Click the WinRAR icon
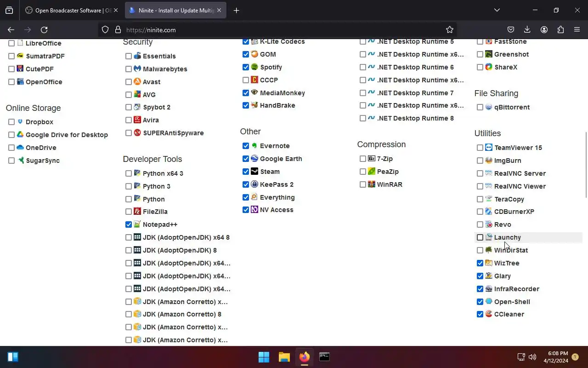Viewport: 588px width, 368px height. point(371,184)
